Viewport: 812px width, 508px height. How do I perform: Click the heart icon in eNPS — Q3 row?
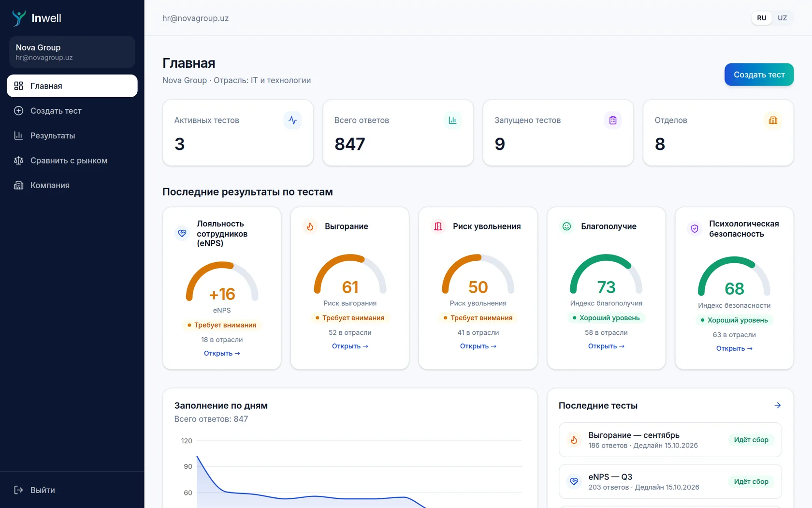574,481
